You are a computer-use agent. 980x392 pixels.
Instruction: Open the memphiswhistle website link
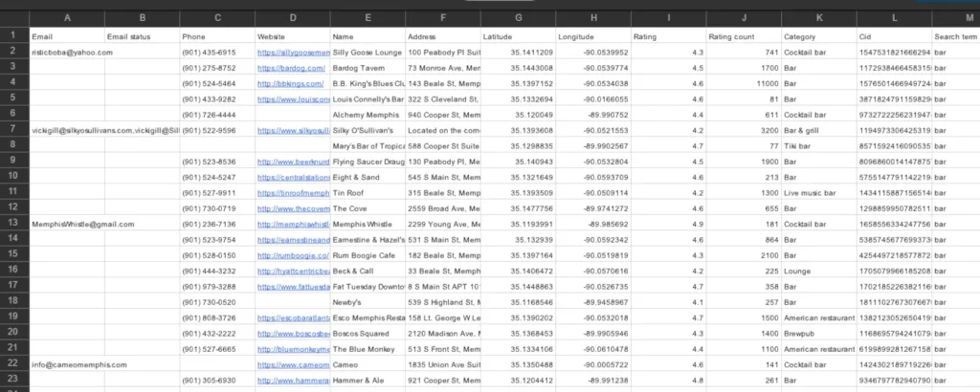293,224
